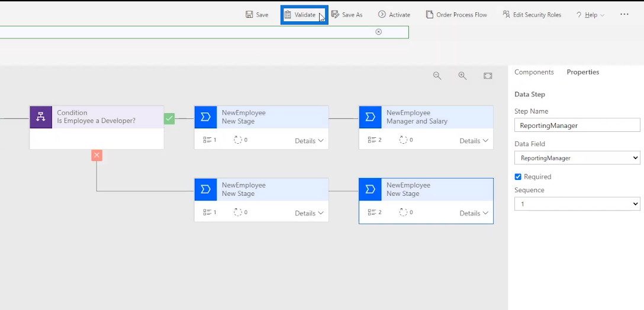
Task: Open the Sequence dropdown
Action: 577,204
